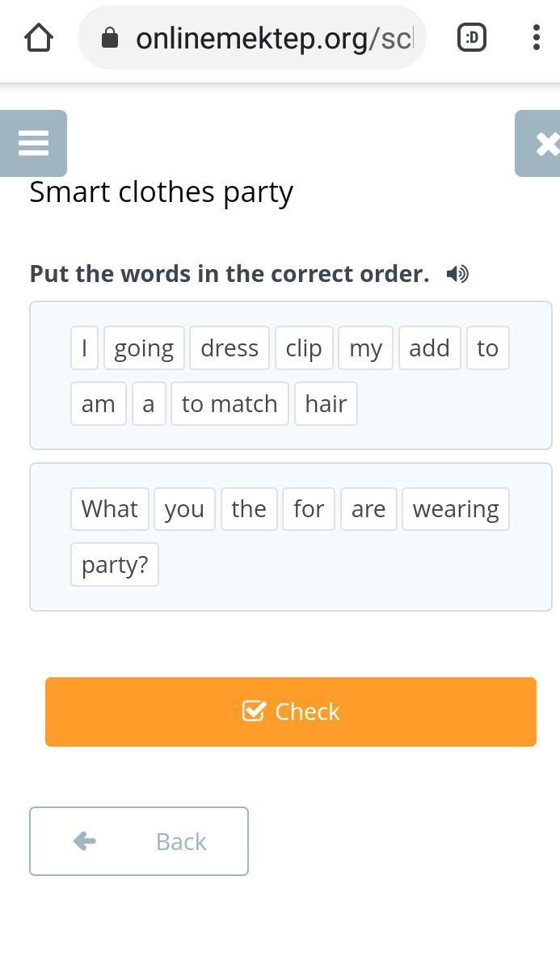This screenshot has height=956, width=560.
Task: Tap the onlinemektep.org address bar
Action: [273, 38]
